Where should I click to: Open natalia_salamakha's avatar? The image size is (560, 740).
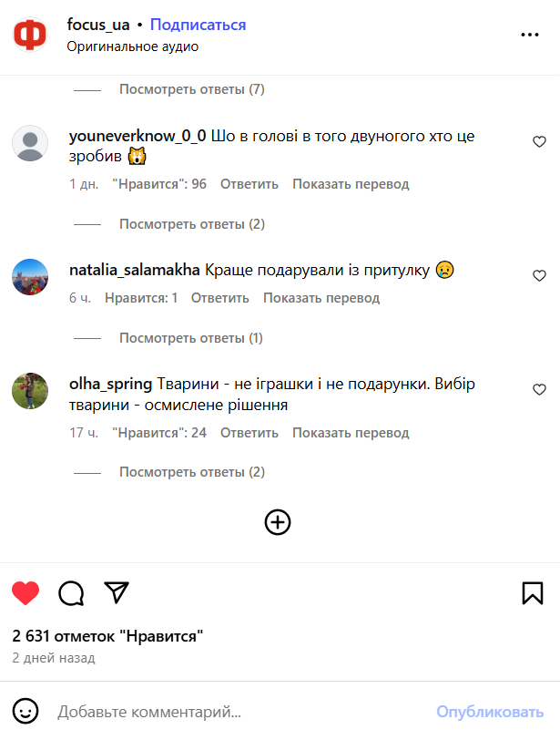[30, 276]
